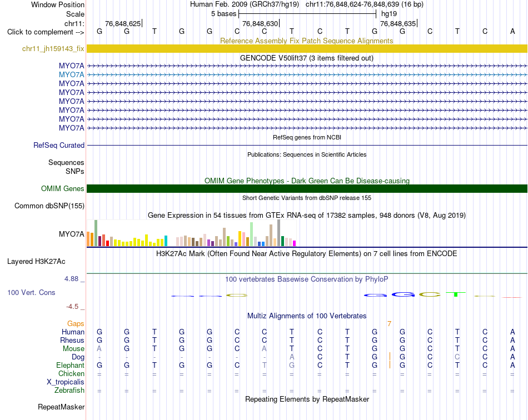
Task: Click 'Short Genetic Variants from dbSNP release 155'
Action: (x=307, y=198)
